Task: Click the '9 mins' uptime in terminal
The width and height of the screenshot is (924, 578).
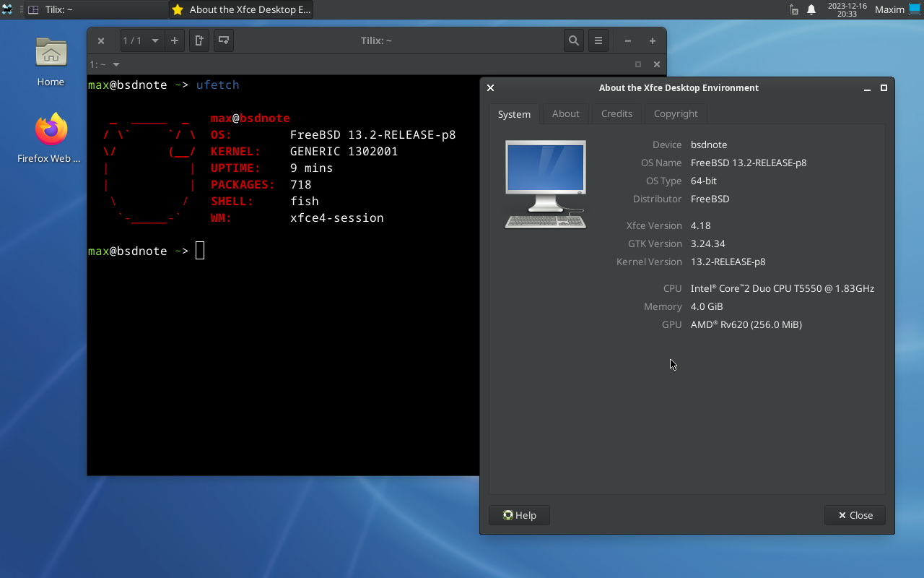Action: [311, 168]
